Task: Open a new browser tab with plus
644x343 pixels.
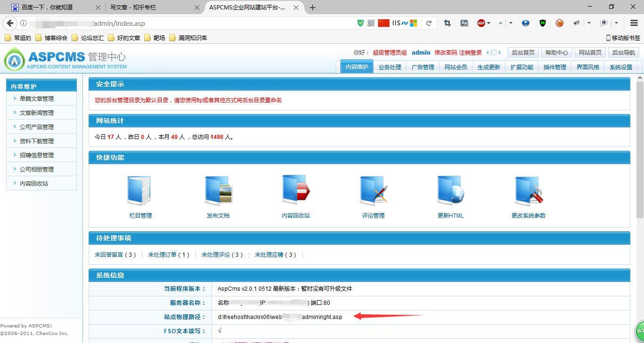Action: (313, 8)
